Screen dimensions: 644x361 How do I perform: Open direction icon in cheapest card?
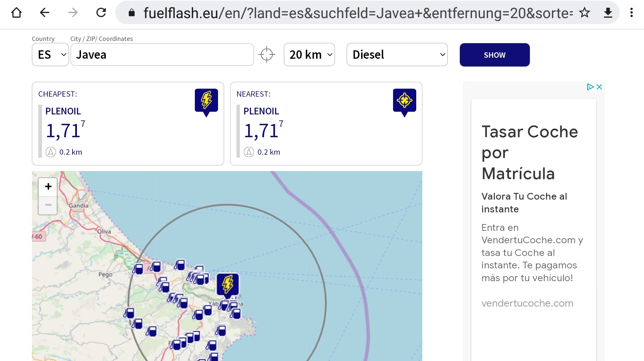coord(51,152)
